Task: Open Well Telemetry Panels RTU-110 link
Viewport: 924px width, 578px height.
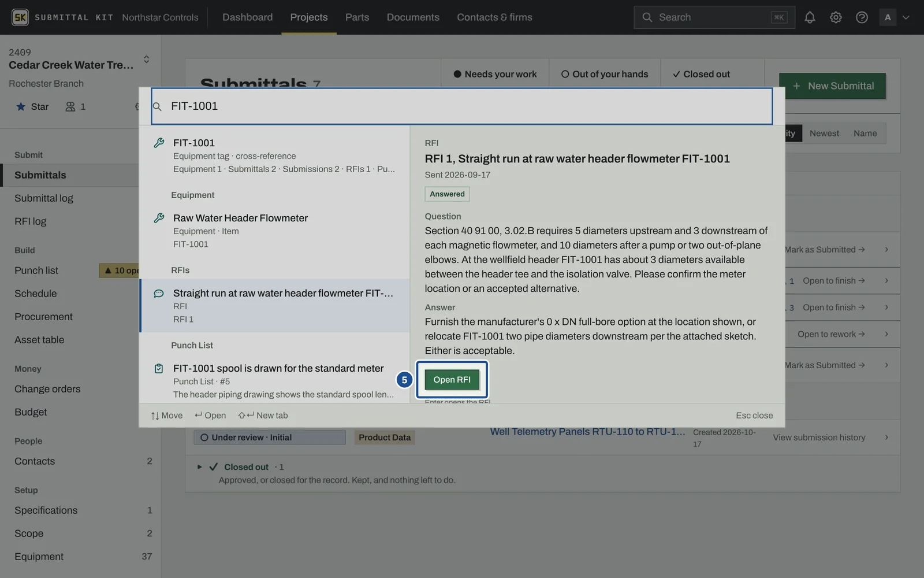Action: 588,432
